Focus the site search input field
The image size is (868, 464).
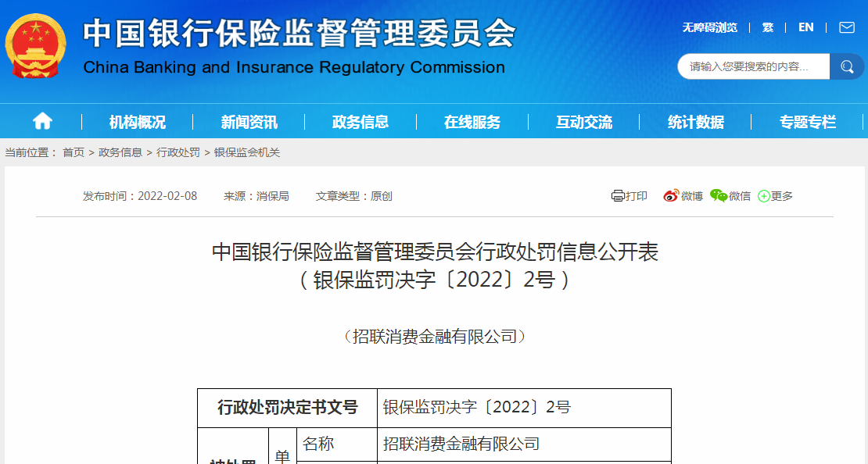click(x=753, y=66)
